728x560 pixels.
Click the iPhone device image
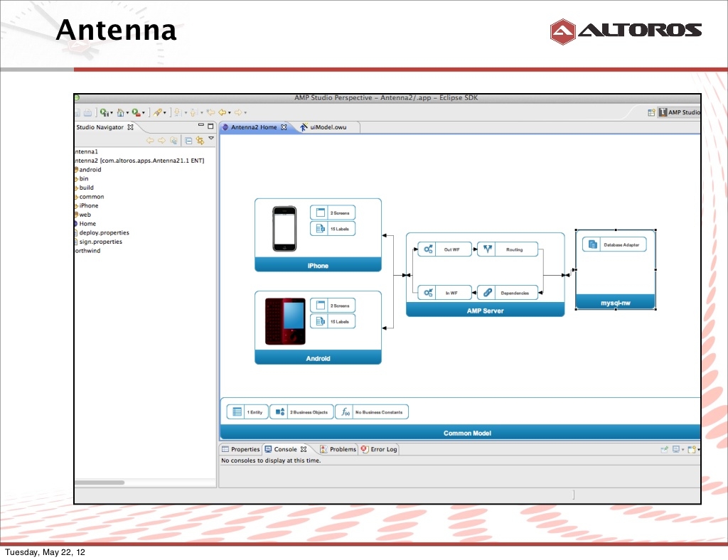[x=284, y=229]
